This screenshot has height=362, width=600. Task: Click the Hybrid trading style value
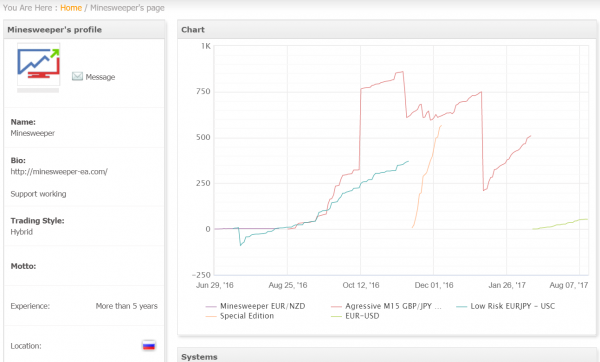pos(21,232)
